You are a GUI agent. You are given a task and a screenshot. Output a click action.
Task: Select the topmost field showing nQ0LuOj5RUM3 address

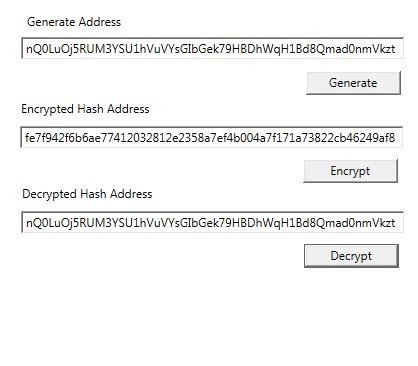click(212, 49)
